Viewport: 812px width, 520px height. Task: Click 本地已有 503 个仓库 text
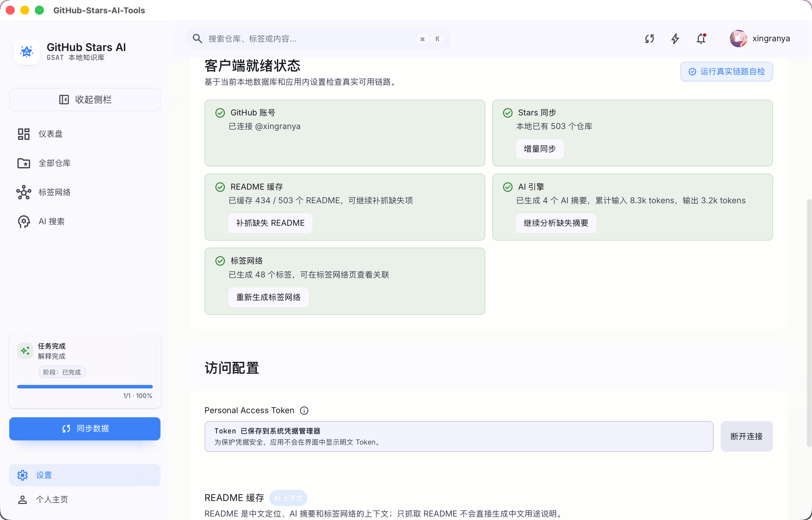(x=554, y=126)
